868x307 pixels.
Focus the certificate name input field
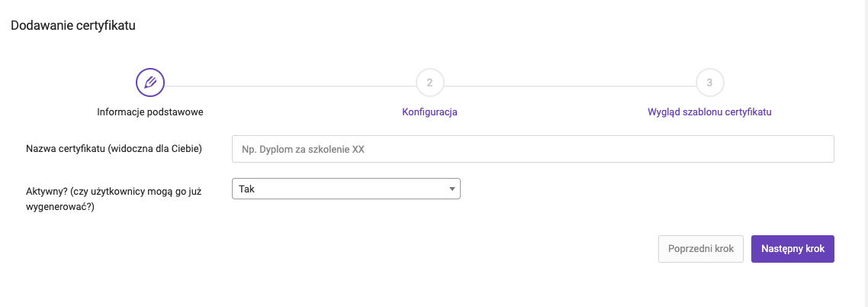(x=532, y=149)
